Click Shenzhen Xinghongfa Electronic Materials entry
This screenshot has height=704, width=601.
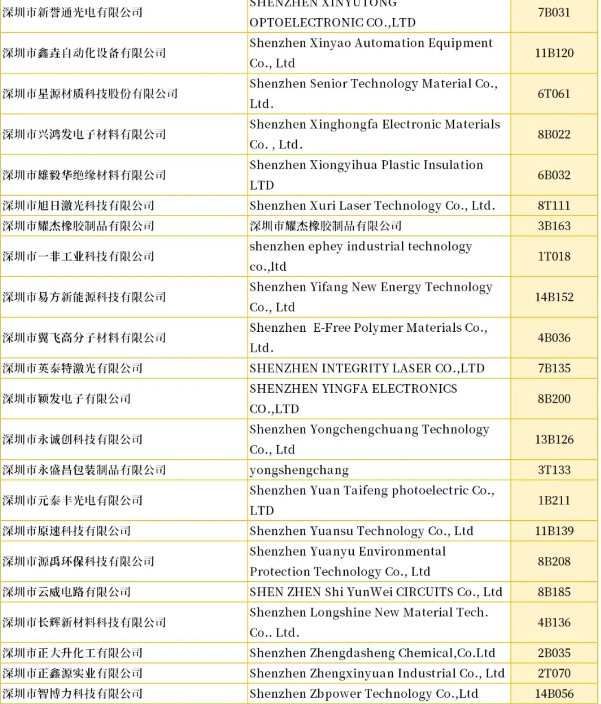point(375,134)
